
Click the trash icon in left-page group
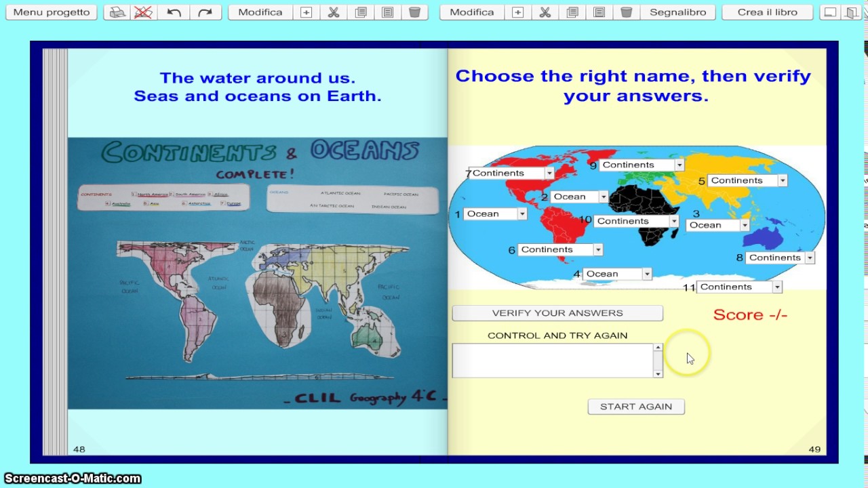click(415, 12)
